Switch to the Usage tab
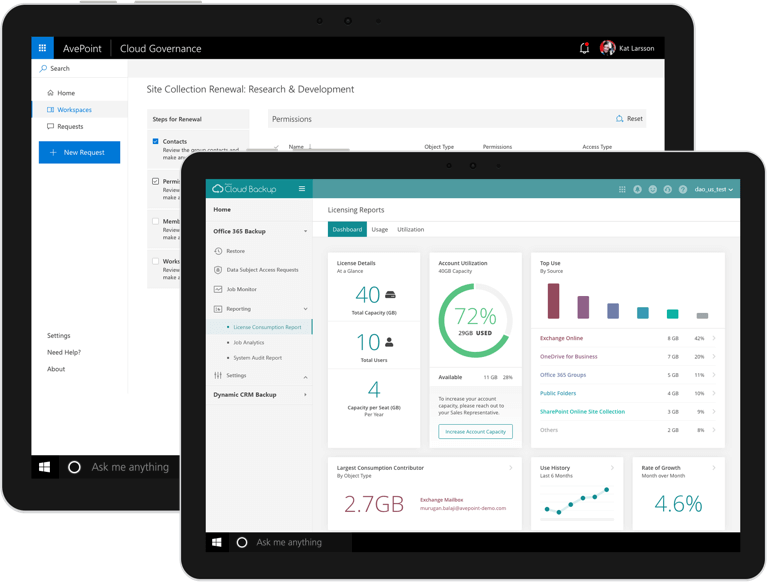The width and height of the screenshot is (767, 582). click(380, 229)
